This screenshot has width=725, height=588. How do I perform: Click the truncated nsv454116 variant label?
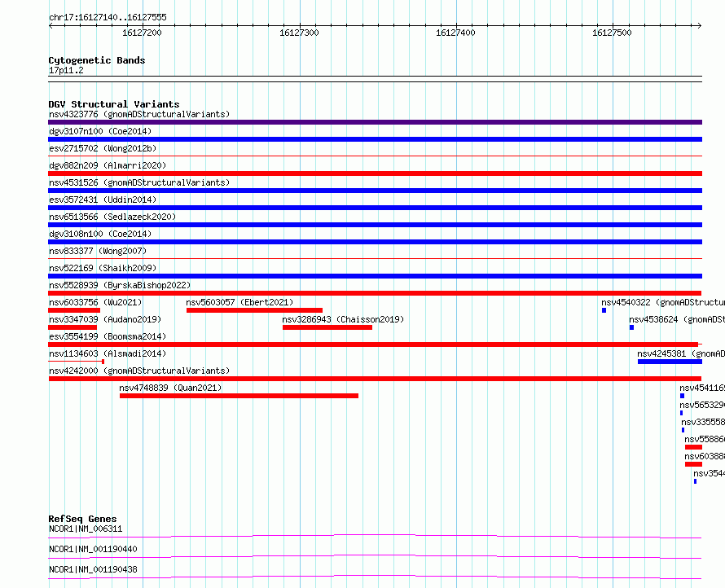coord(702,388)
